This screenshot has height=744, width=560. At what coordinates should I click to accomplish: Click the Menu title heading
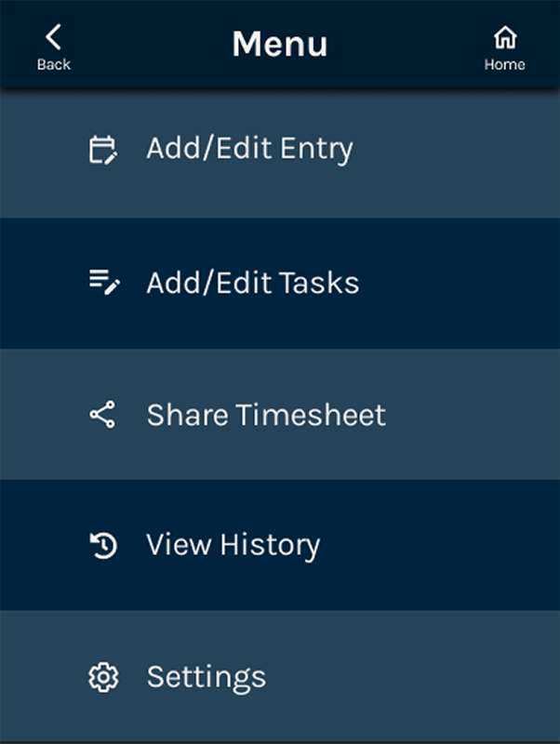click(280, 43)
